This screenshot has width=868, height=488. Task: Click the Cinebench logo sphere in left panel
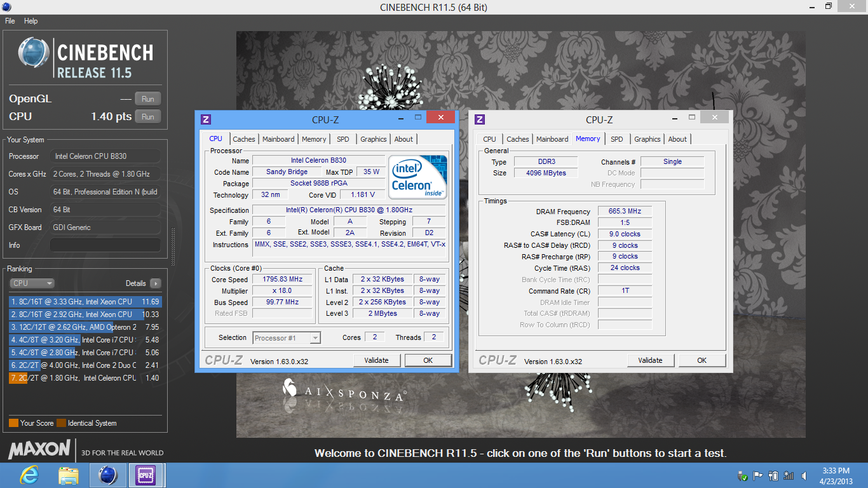tap(34, 53)
